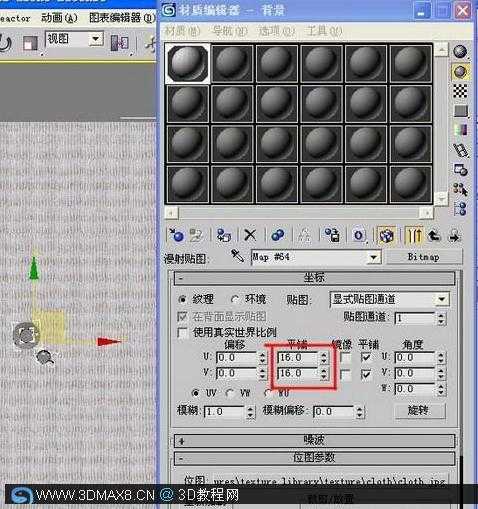
Task: Select the VW radio button
Action: (x=229, y=393)
